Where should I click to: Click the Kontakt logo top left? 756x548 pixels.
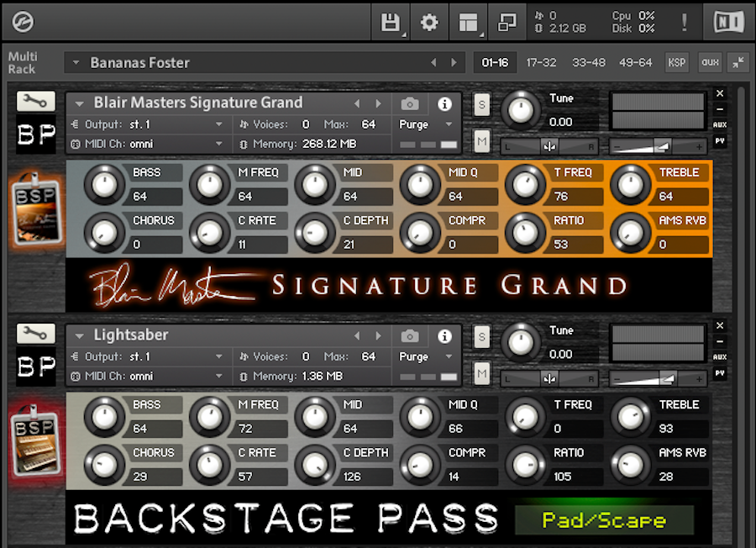[x=23, y=22]
